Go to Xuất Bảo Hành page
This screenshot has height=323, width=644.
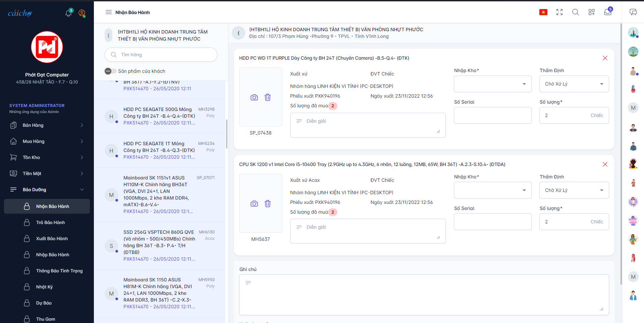coord(52,238)
